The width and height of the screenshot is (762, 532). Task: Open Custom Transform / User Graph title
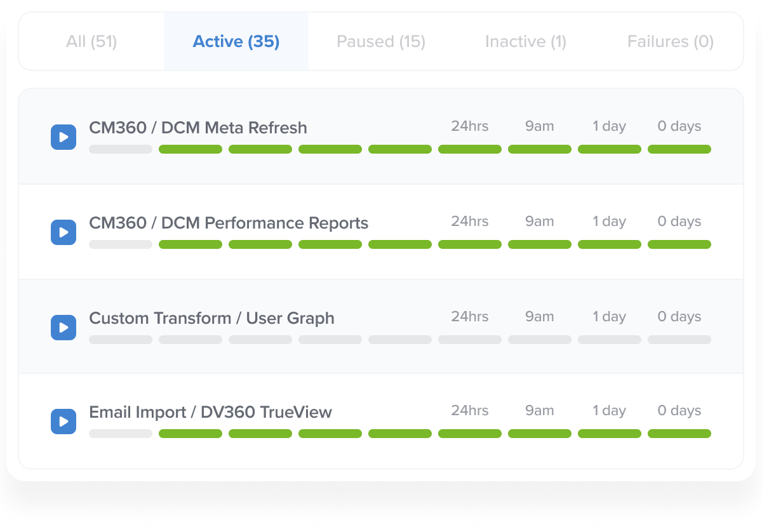point(211,318)
